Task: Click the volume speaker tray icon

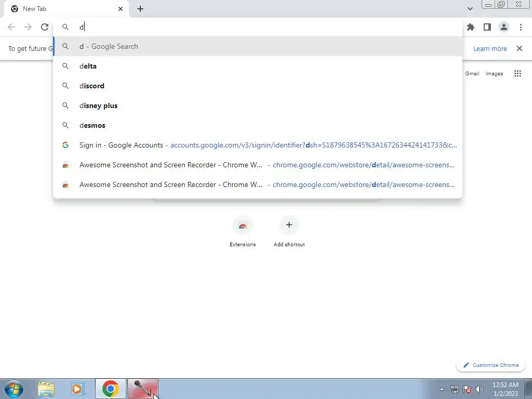Action: coord(480,389)
